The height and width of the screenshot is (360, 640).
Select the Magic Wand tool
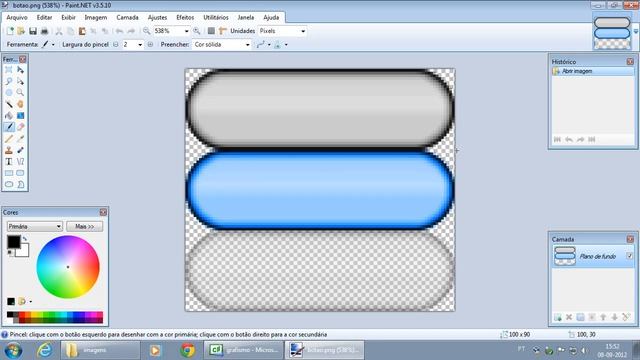[9, 104]
